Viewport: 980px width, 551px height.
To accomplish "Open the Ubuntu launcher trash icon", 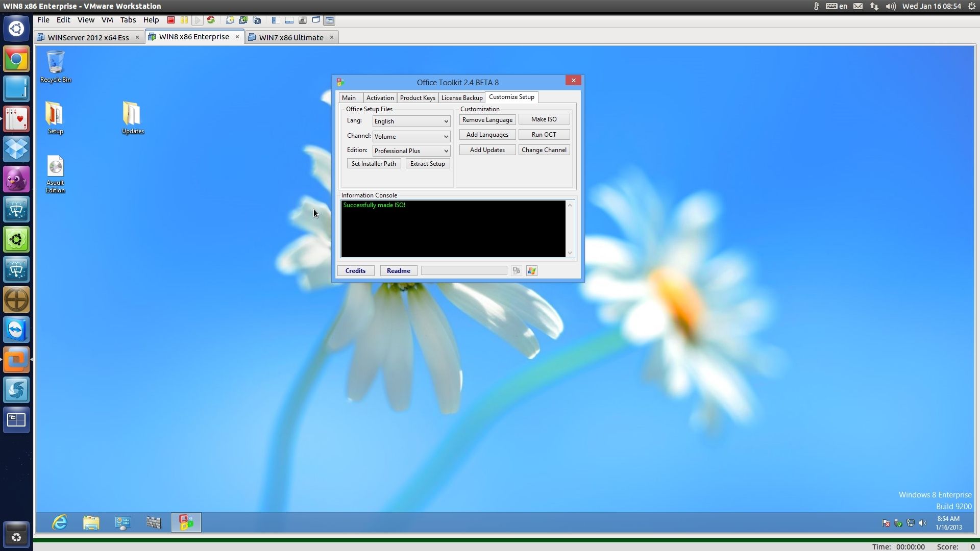I will pos(16,536).
